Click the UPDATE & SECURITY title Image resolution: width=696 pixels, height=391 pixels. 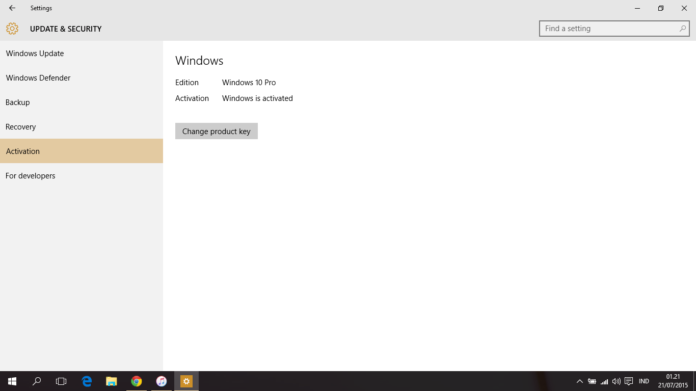66,29
